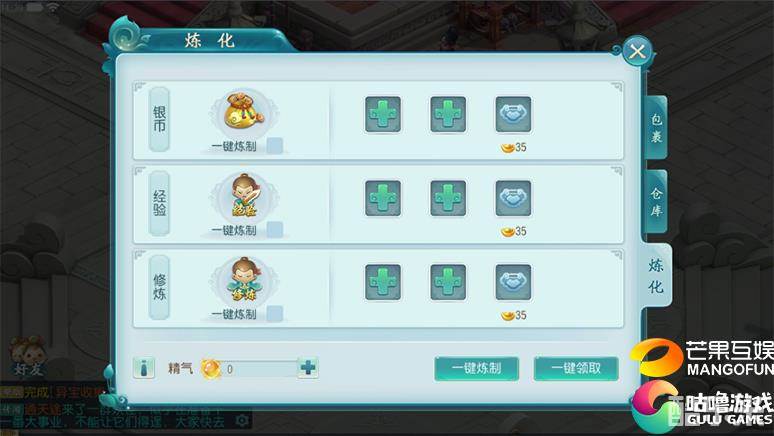Tick the 一键炼制 checkbox in 经验 row

[275, 230]
